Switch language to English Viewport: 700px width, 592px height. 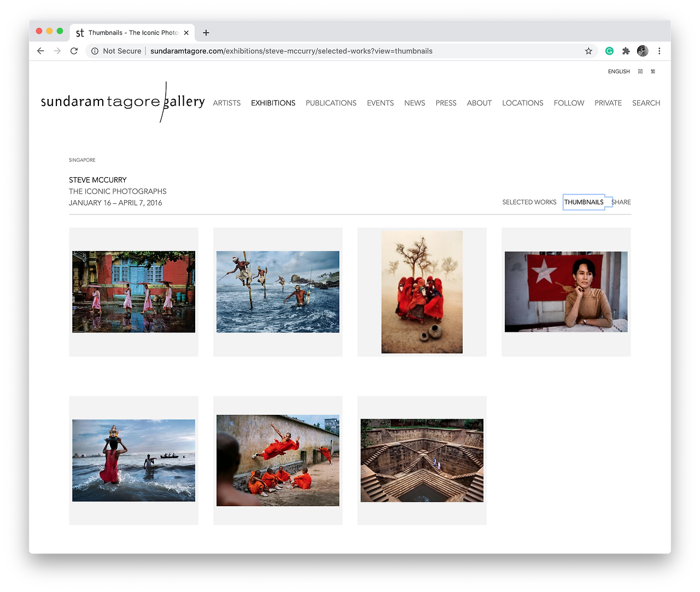point(619,72)
